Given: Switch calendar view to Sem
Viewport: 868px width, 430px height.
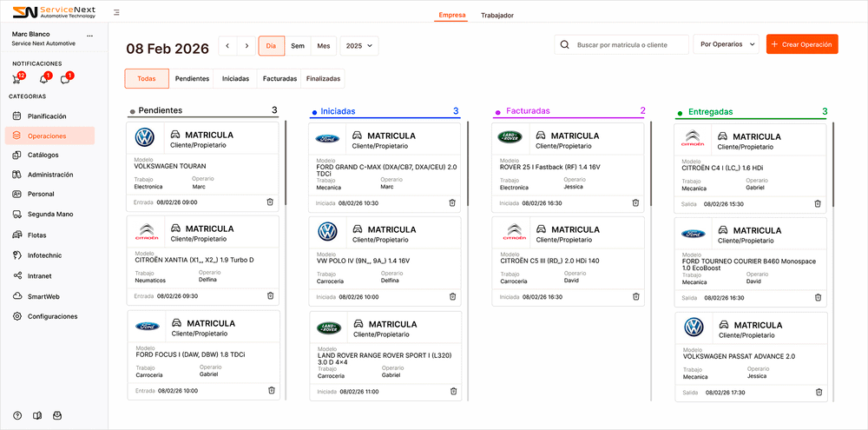Looking at the screenshot, I should 298,45.
